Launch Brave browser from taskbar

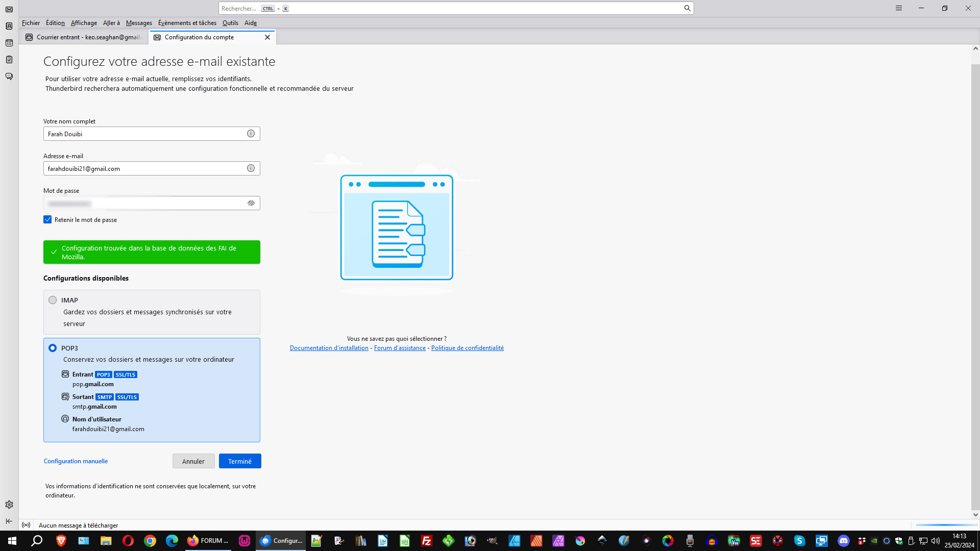pyautogui.click(x=61, y=541)
